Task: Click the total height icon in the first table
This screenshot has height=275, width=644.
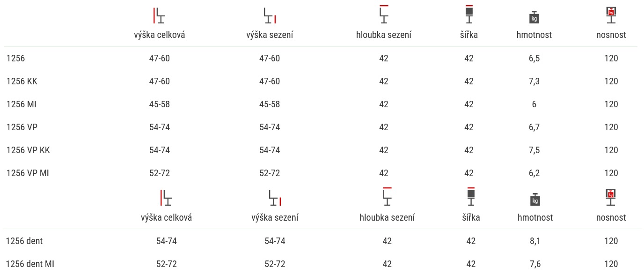Action: coord(159,15)
